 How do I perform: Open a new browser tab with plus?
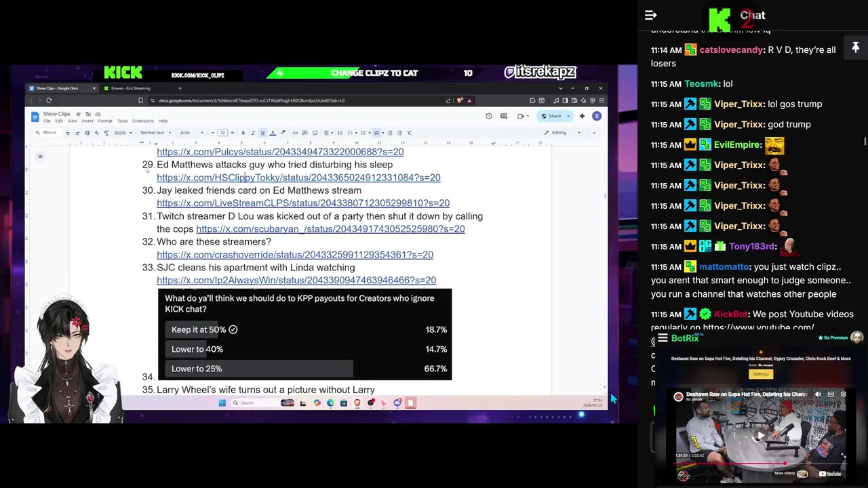click(180, 88)
